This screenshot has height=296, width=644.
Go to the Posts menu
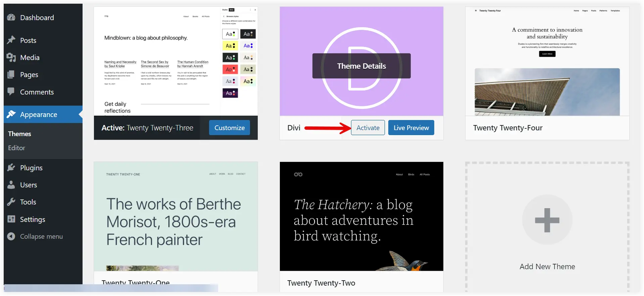coord(43,40)
